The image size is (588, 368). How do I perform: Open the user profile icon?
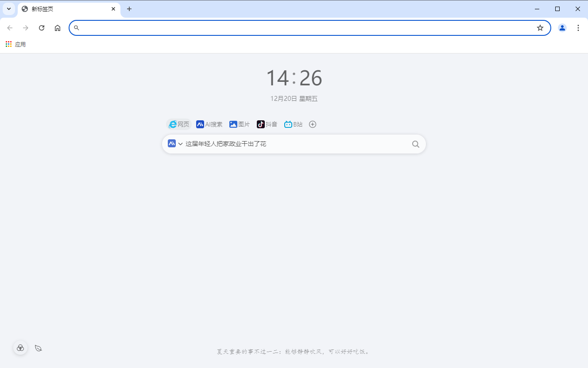(x=562, y=28)
